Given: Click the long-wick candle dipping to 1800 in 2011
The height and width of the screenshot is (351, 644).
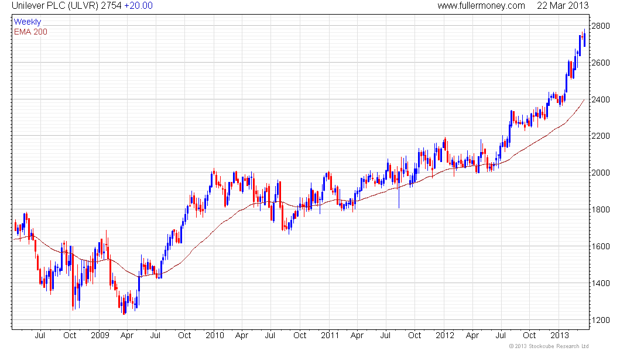Looking at the screenshot, I should point(399,189).
